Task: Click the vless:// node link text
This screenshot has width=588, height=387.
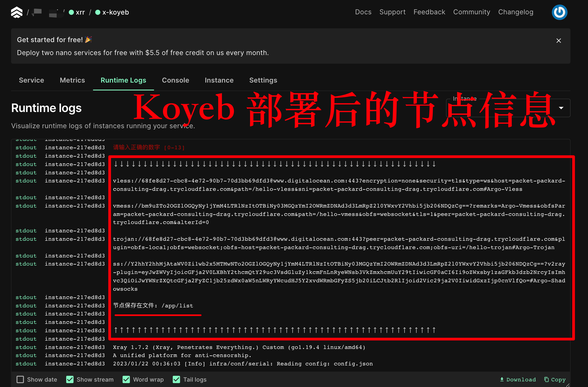Action: tap(339, 185)
